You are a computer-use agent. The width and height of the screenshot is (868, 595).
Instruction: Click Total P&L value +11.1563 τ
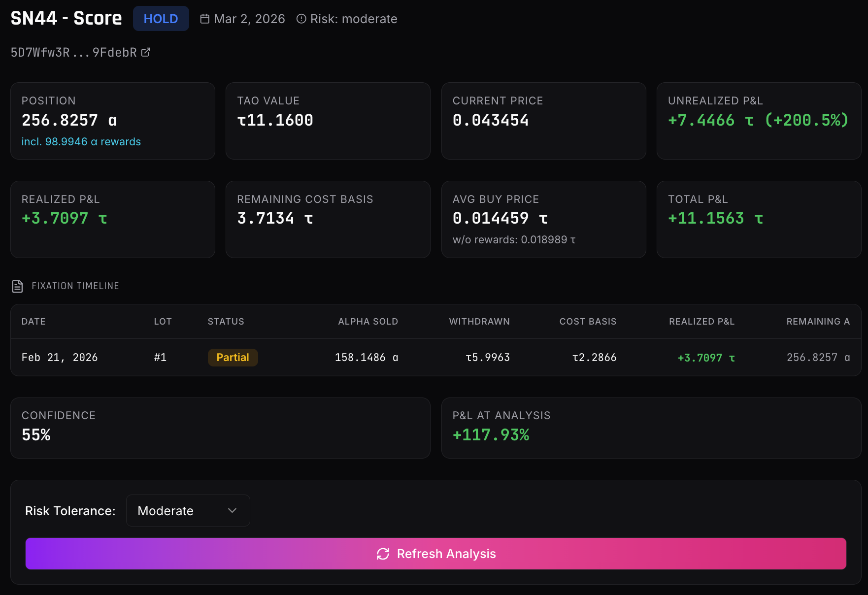716,218
